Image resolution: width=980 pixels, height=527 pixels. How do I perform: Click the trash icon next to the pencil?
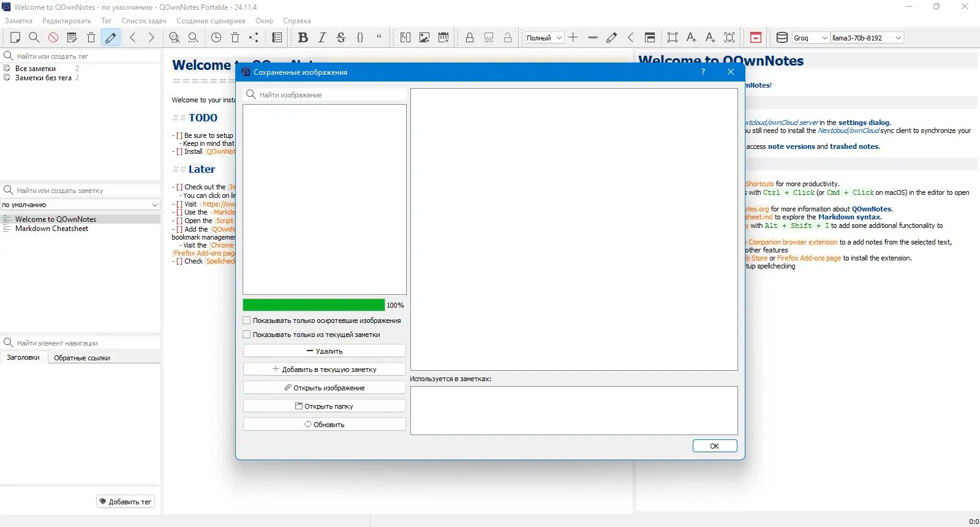tap(91, 37)
